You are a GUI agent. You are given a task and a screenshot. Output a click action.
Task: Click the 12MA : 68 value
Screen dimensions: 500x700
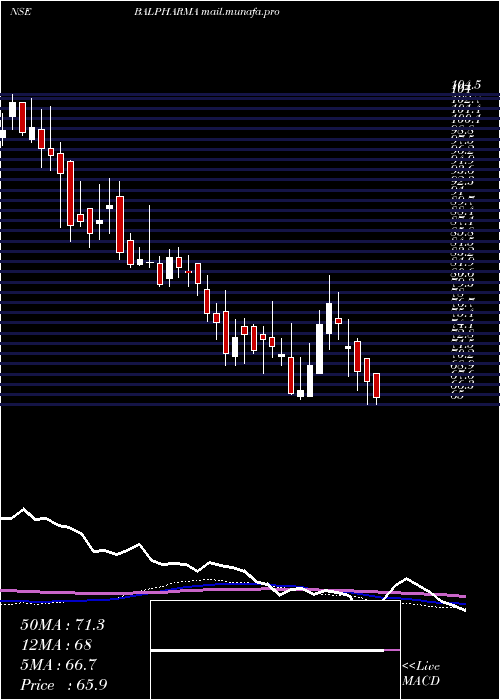coord(56,645)
